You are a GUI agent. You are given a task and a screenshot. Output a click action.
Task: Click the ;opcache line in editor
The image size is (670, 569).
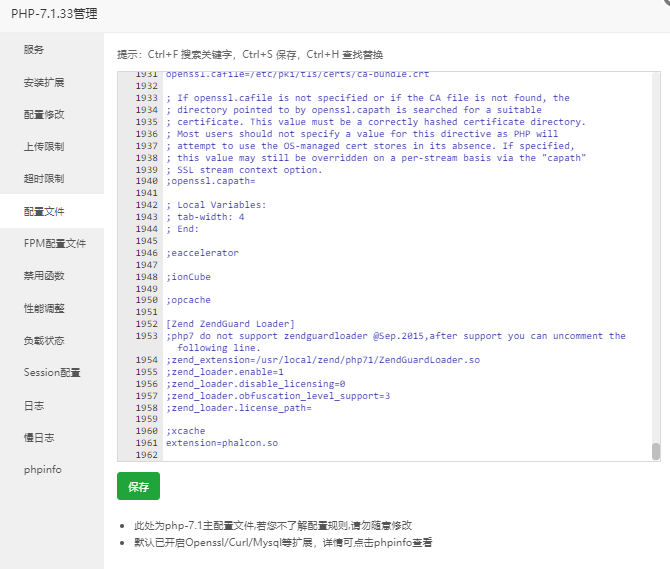click(x=188, y=300)
